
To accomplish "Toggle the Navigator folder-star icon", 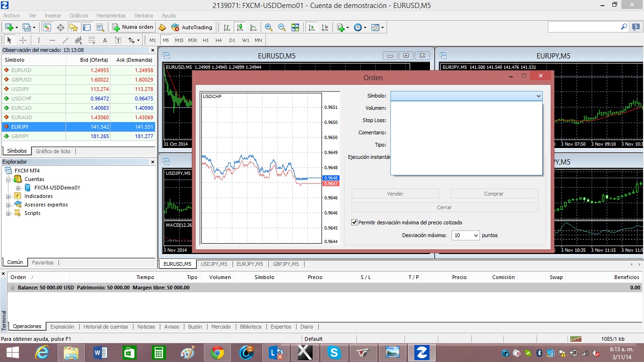I will 74,27.
